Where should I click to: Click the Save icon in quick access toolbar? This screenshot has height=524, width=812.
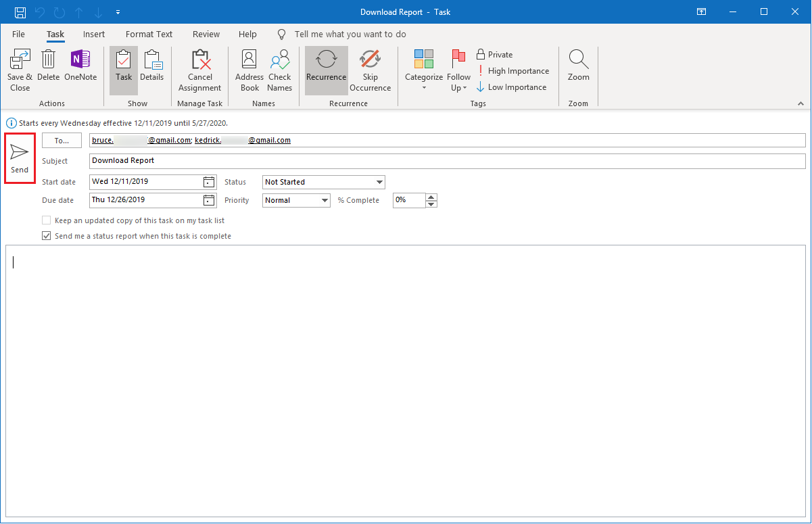20,12
